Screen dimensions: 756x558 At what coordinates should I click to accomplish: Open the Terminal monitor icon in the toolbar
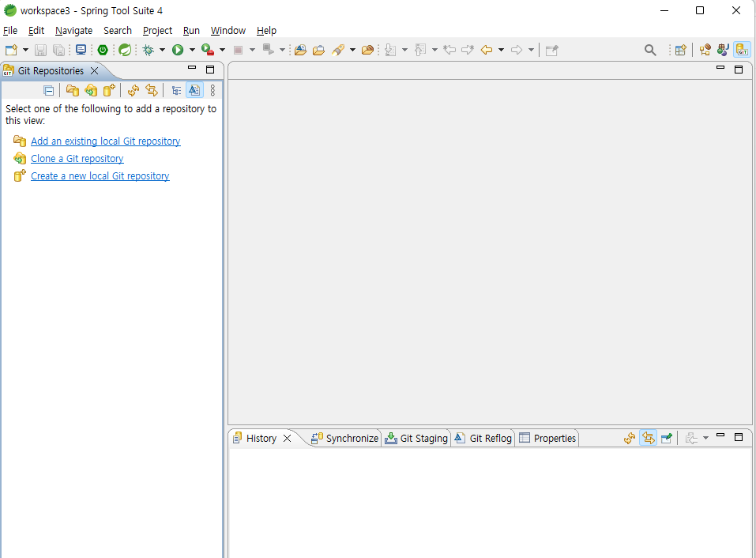pyautogui.click(x=81, y=50)
